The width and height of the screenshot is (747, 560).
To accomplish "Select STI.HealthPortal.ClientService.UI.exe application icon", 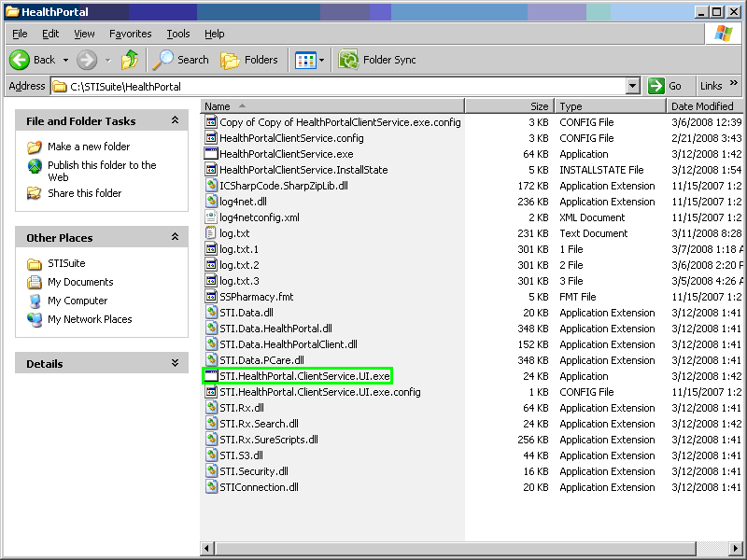I will pyautogui.click(x=211, y=376).
